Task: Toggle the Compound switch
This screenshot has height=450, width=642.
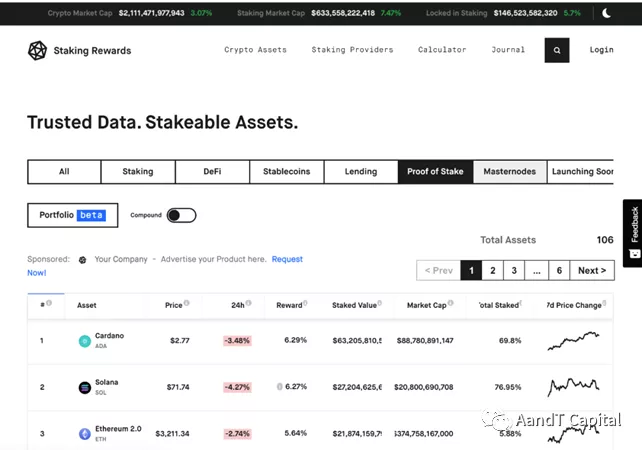Action: tap(181, 215)
